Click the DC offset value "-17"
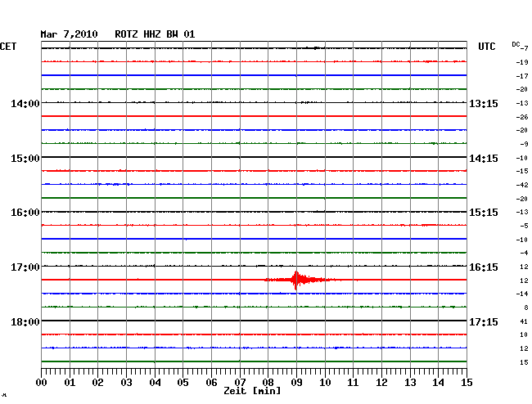Screen dimensions: 532x404 point(522,76)
